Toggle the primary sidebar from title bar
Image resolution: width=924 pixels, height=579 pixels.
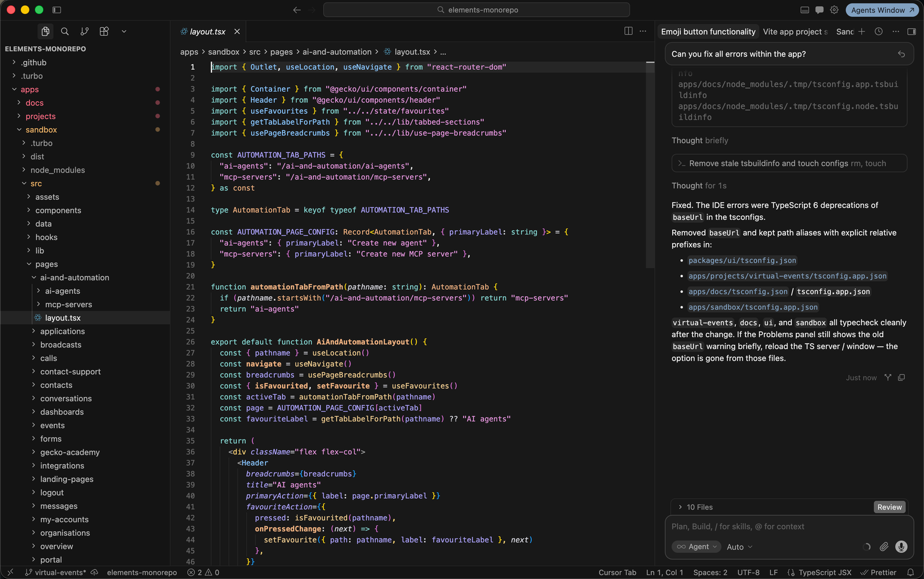[57, 10]
